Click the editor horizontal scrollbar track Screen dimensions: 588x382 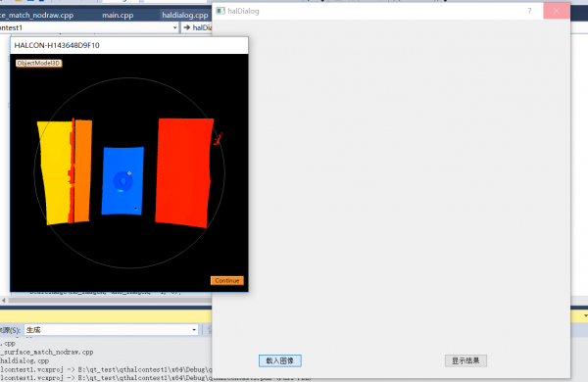[110, 300]
